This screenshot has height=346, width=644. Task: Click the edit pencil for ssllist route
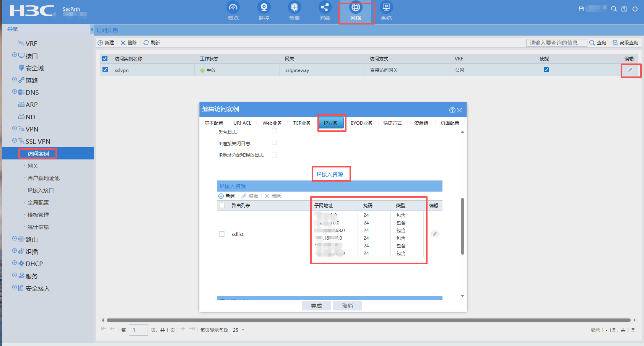[435, 234]
